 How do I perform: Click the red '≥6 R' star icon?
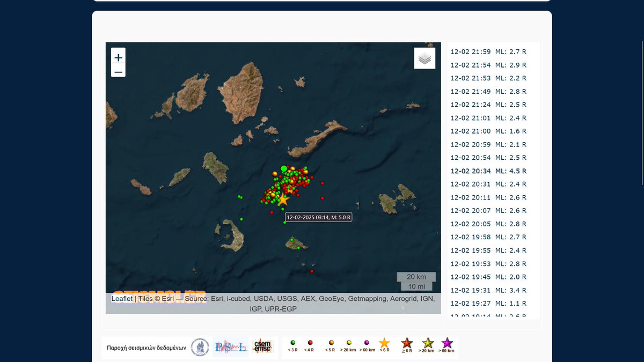coord(406,342)
